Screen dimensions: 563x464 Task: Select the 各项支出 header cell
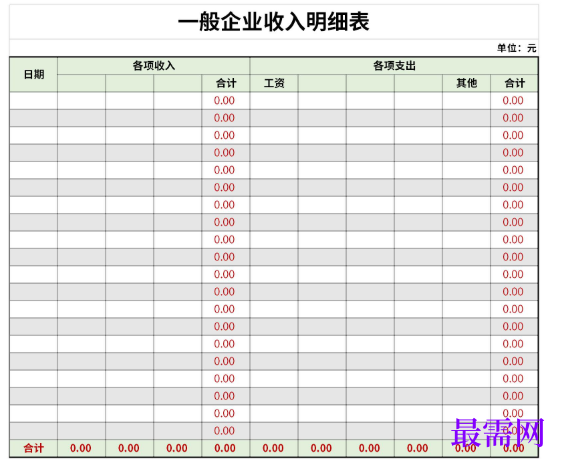[x=394, y=66]
